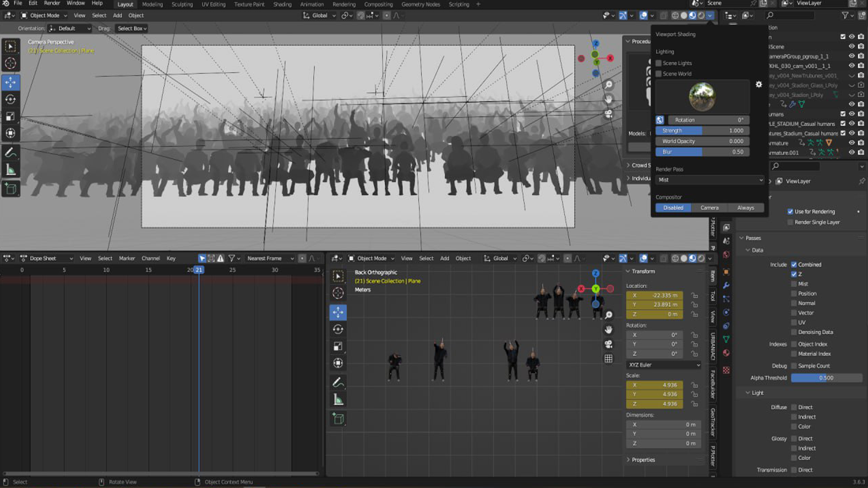Click Add Cube tool in bottom viewport
Screen dimensions: 868x488
click(x=338, y=419)
